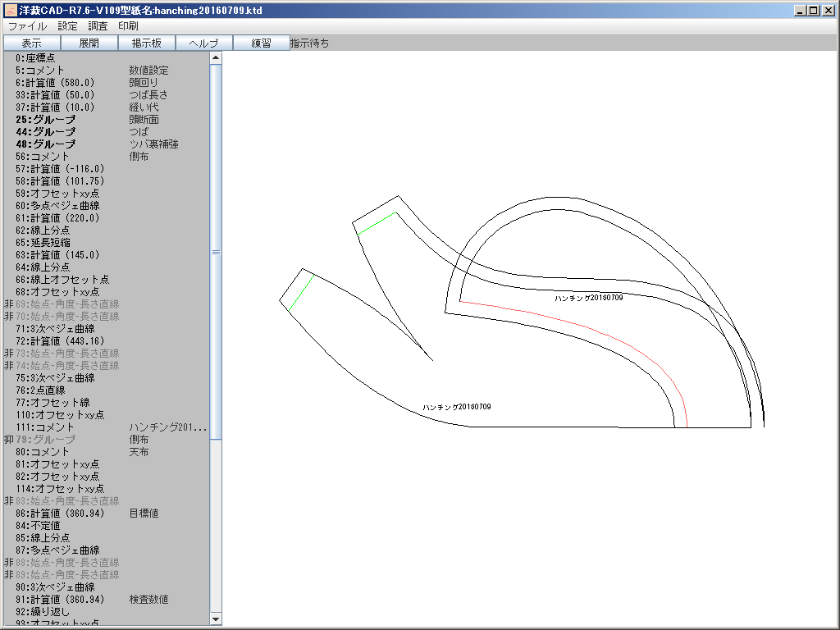Select row 85:線上分点
Image resolution: width=840 pixels, height=630 pixels.
(x=107, y=538)
